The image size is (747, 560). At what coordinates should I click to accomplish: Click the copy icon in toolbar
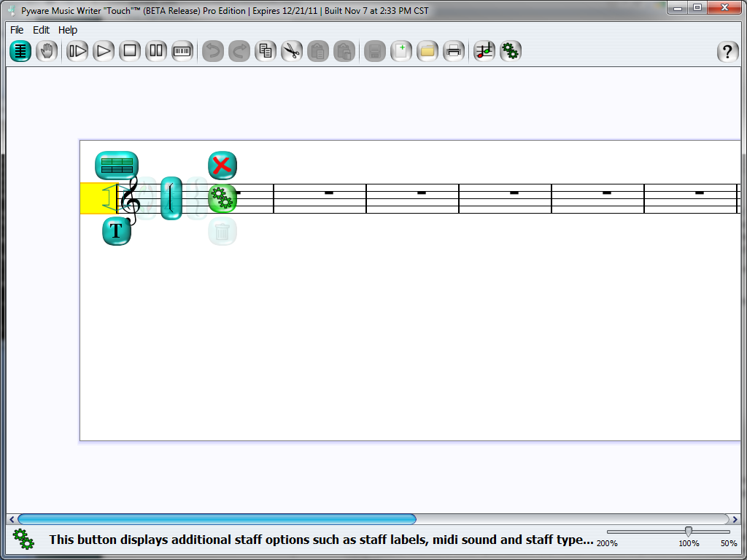[266, 51]
